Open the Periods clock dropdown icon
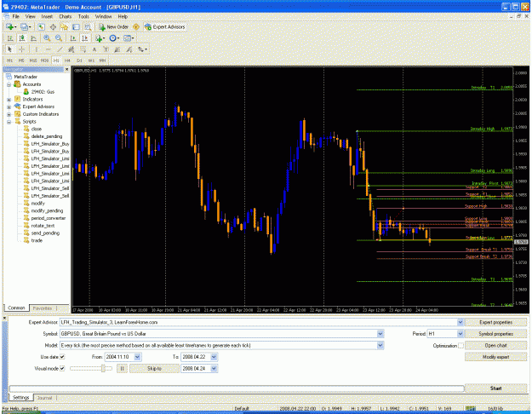532x414 pixels. click(114, 38)
